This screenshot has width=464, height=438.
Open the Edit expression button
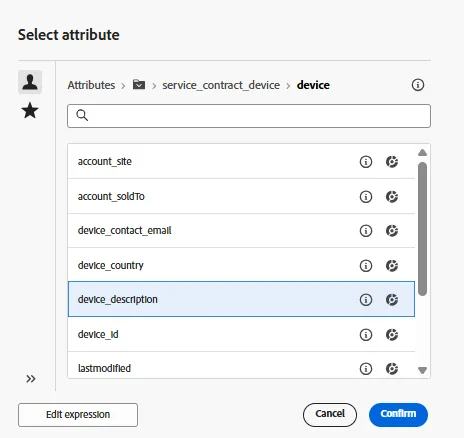click(x=78, y=415)
